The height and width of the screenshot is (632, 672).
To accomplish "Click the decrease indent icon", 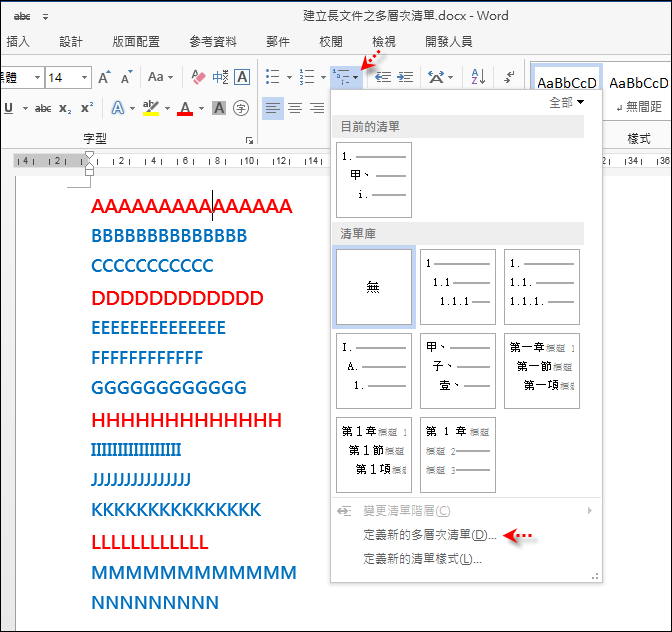I will [383, 77].
